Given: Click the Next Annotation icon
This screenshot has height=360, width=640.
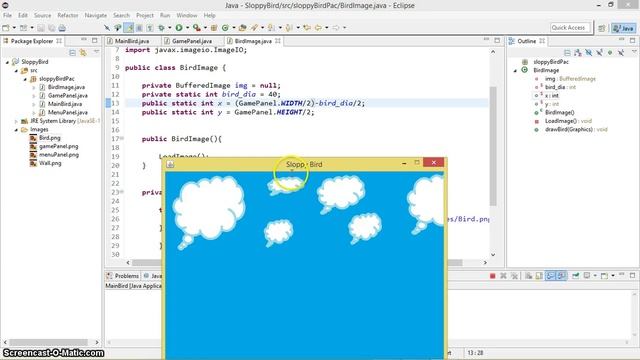Looking at the screenshot, I should [x=271, y=28].
